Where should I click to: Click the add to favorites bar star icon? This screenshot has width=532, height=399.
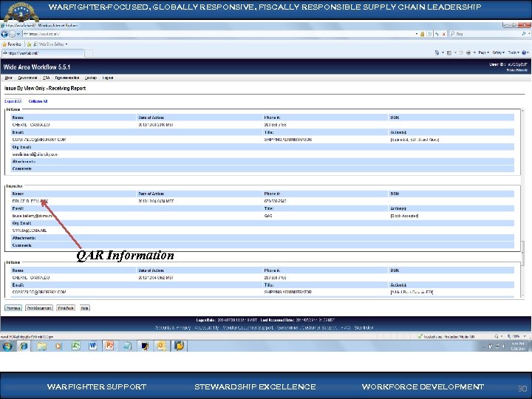[29, 44]
